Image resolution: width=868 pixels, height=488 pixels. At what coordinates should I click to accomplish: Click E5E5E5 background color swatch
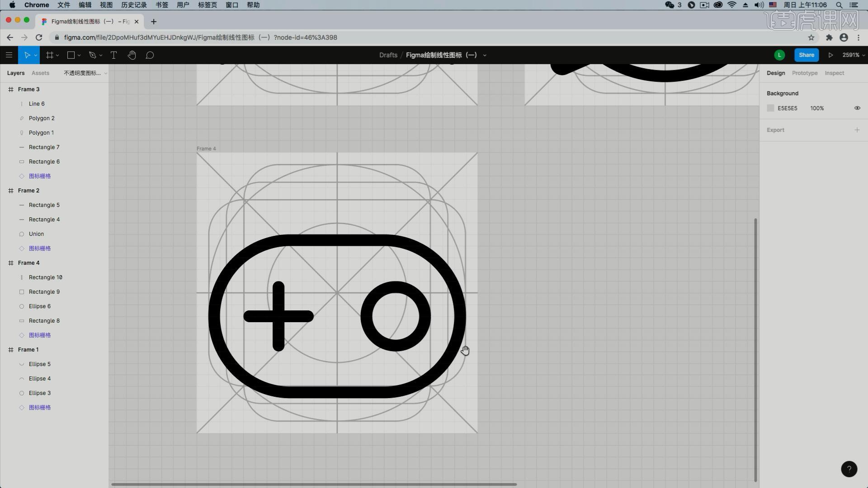click(x=771, y=108)
